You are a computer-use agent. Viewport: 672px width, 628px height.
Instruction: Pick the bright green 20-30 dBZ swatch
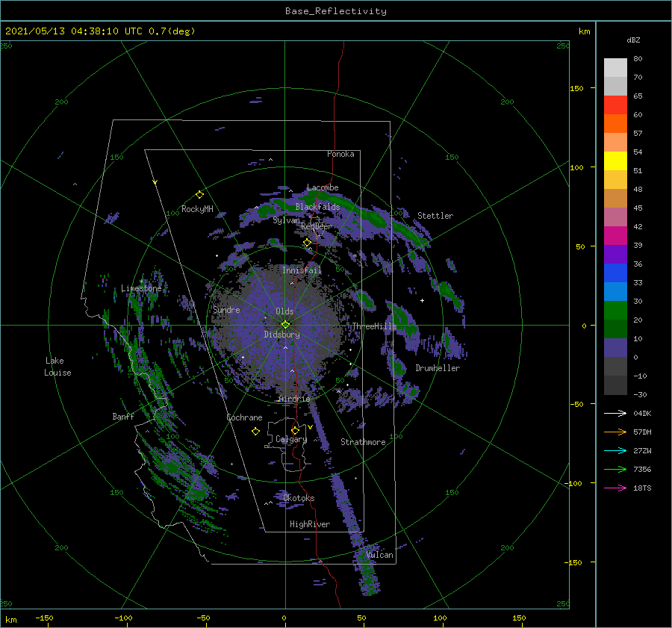click(x=615, y=311)
